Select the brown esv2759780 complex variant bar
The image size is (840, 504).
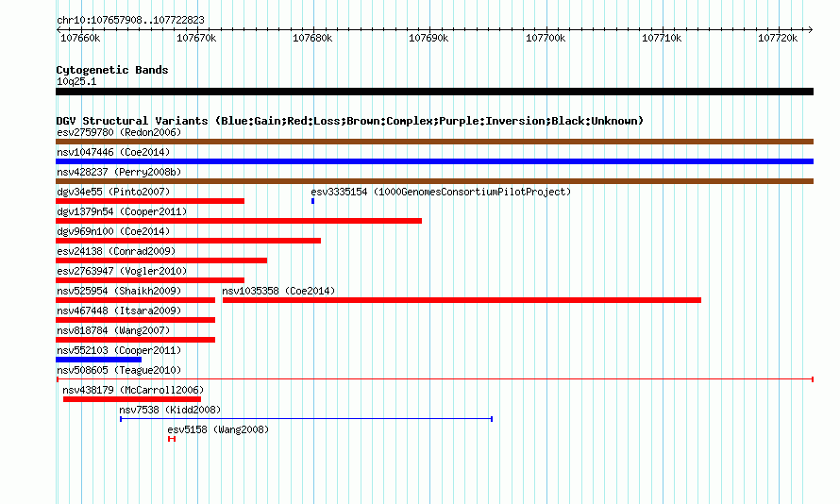click(434, 142)
